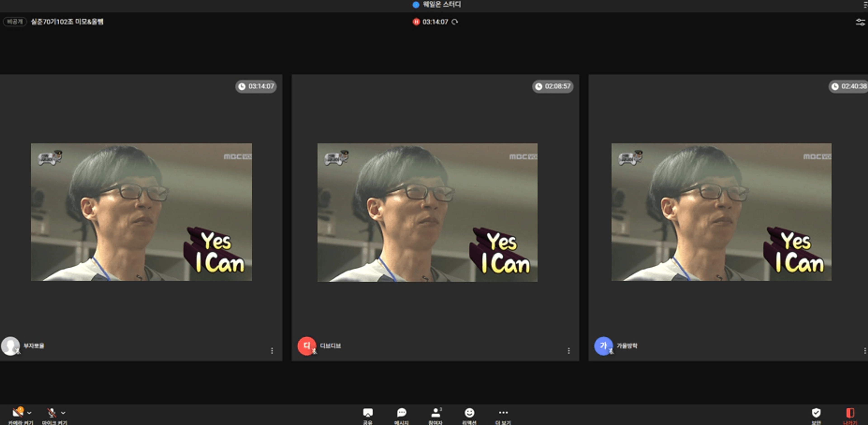
Task: Click the grey avatar of 부자로율
Action: (x=10, y=346)
